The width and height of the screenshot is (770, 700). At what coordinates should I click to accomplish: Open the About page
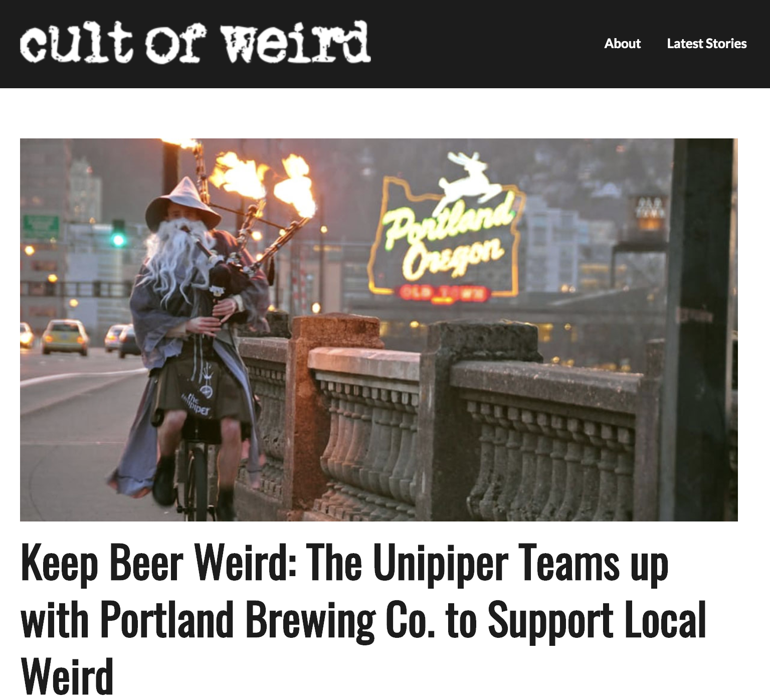622,44
